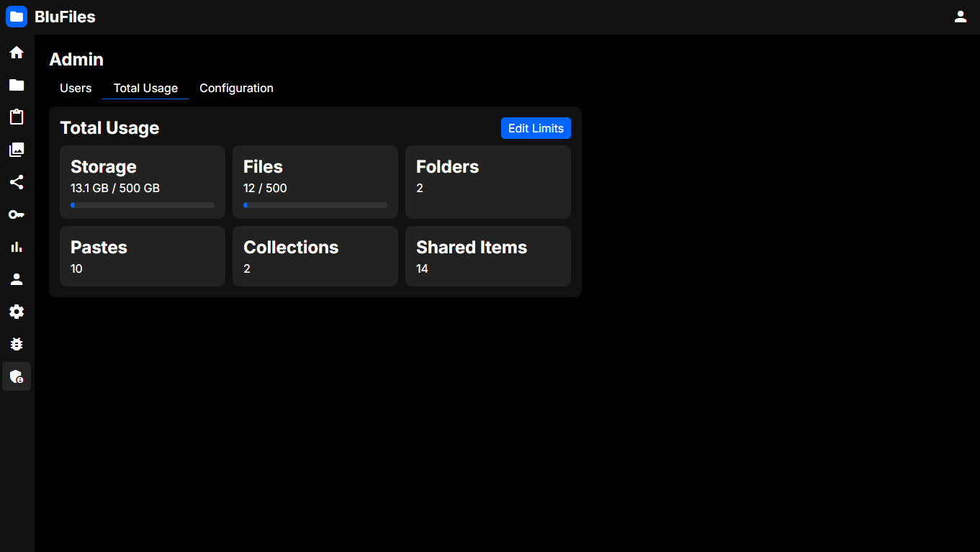Screen dimensions: 980x552
Task: Click the Edit Limits button
Action: click(536, 128)
